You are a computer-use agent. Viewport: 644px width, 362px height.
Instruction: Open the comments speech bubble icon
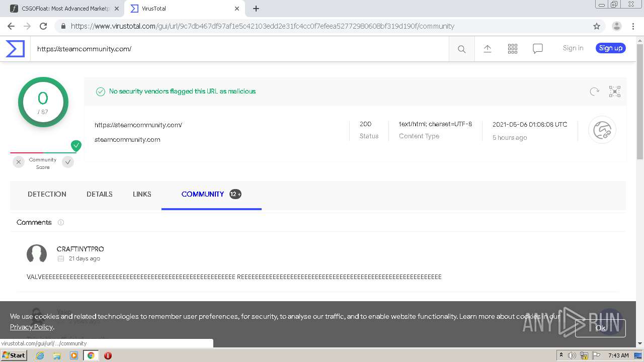[x=538, y=49]
